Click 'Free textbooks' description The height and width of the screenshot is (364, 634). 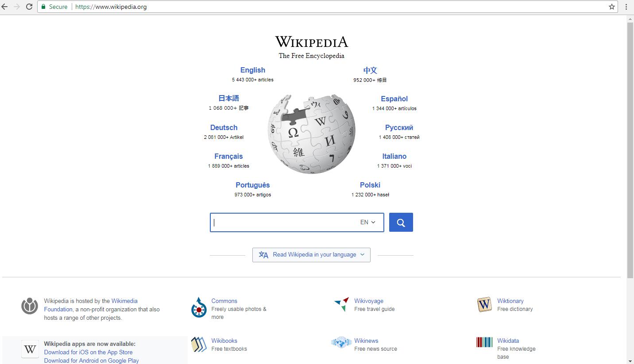[229, 349]
